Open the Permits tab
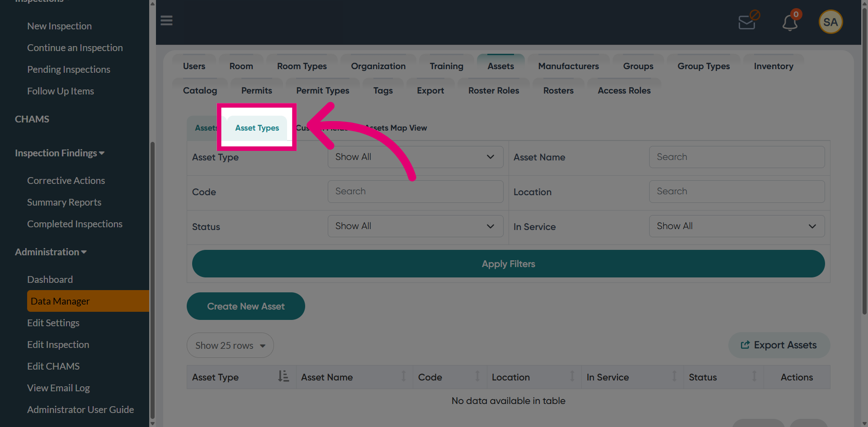Viewport: 868px width, 427px height. tap(256, 90)
